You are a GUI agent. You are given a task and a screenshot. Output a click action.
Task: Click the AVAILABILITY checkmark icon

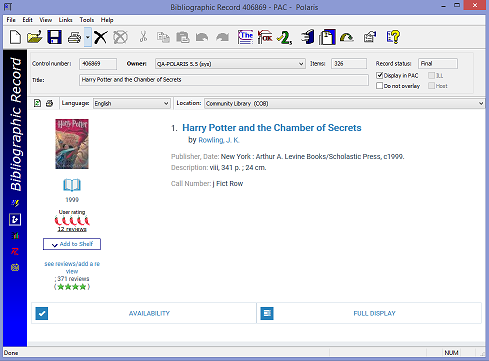tap(42, 313)
